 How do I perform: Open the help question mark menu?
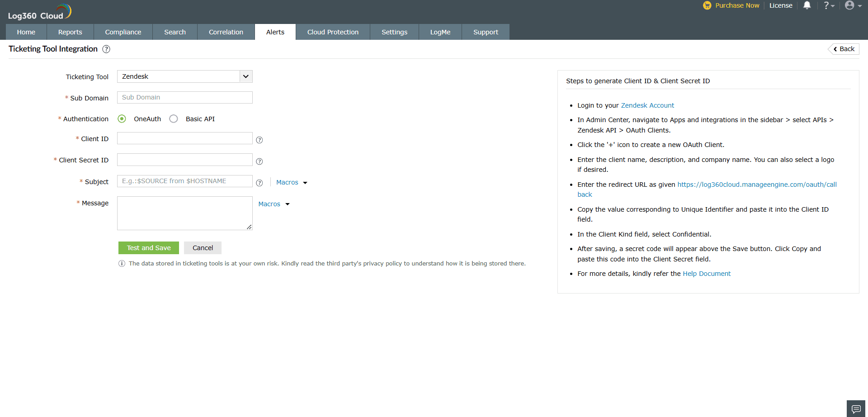tap(829, 5)
